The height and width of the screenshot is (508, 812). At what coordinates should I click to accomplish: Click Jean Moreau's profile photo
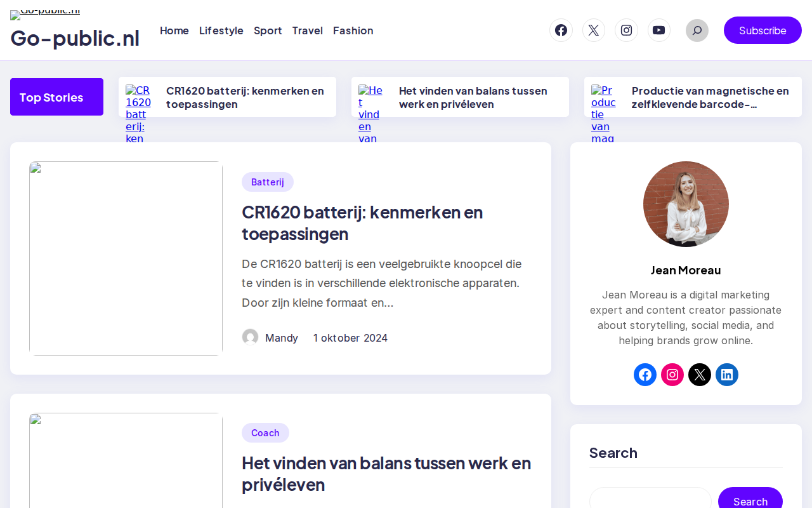tap(686, 204)
